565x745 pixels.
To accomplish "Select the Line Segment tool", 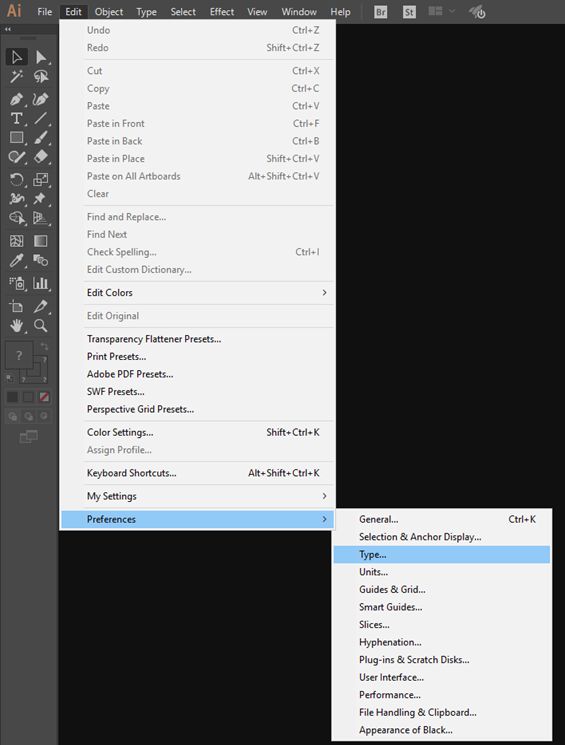I will pyautogui.click(x=41, y=118).
